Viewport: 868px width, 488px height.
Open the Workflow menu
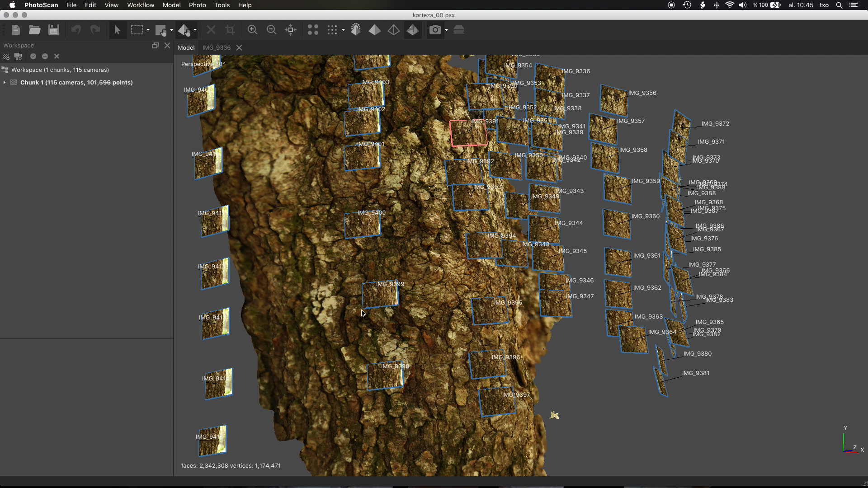[x=140, y=5]
